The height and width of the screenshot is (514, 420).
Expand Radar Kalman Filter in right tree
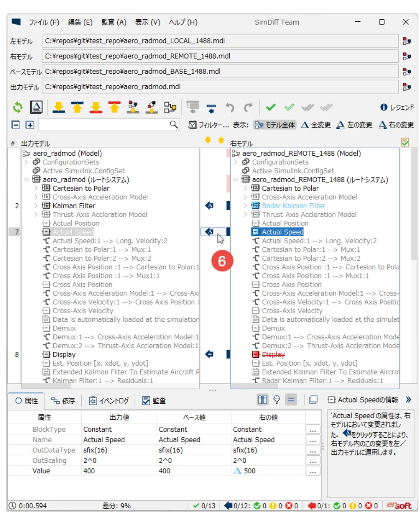[x=245, y=206]
